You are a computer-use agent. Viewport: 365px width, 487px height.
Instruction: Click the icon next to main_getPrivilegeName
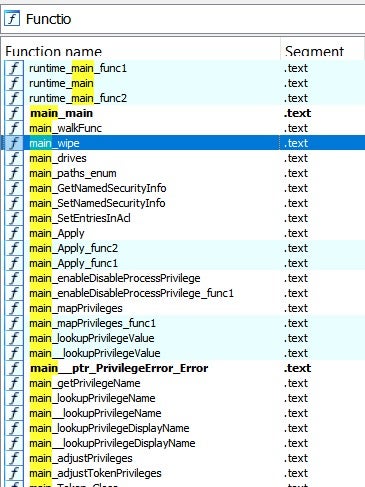click(14, 383)
